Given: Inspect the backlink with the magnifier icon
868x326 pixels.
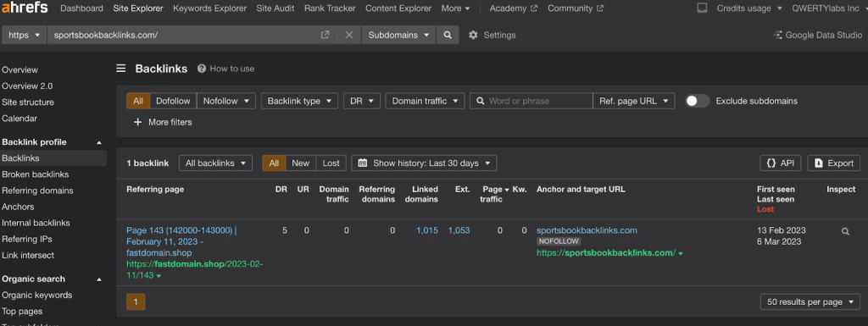Looking at the screenshot, I should coord(845,231).
